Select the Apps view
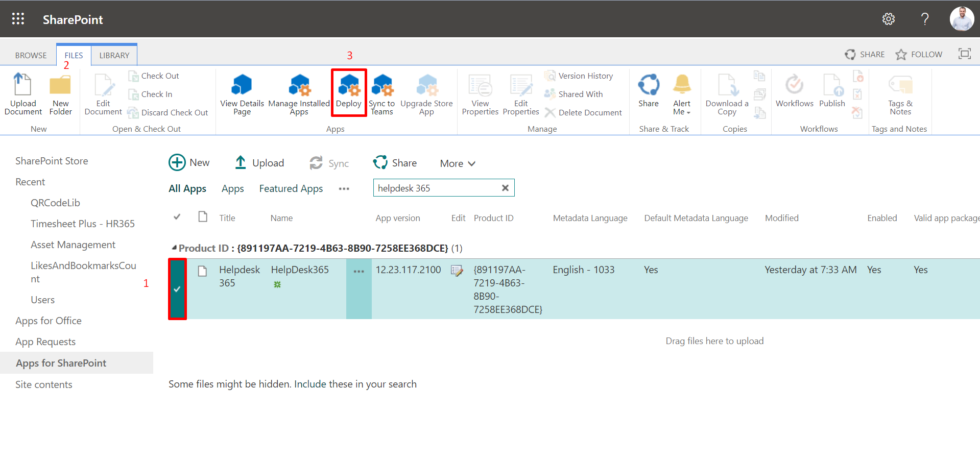 (232, 188)
